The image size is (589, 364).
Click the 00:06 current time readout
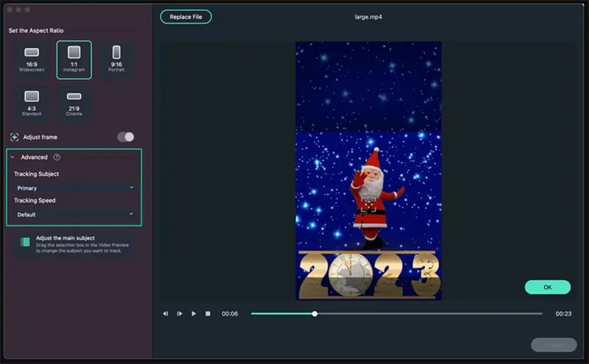coord(230,314)
